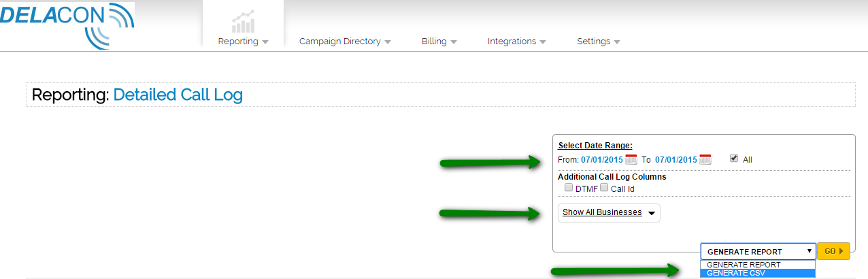Choose GENERATE REPORT option in list

[758, 265]
